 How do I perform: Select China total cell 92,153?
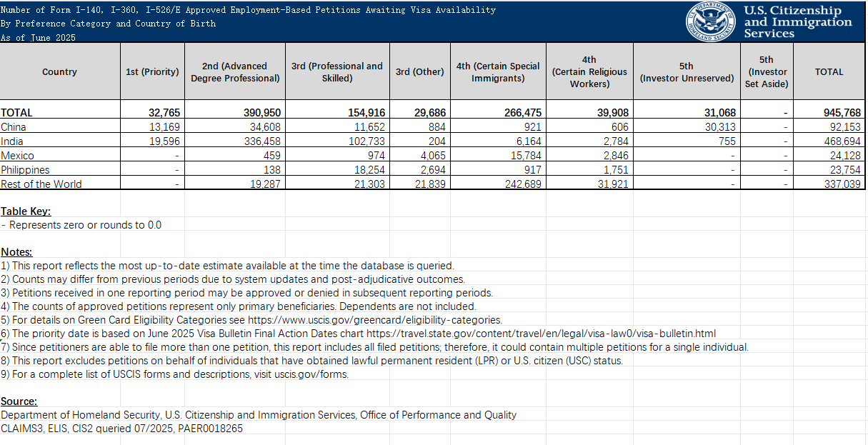[829, 127]
